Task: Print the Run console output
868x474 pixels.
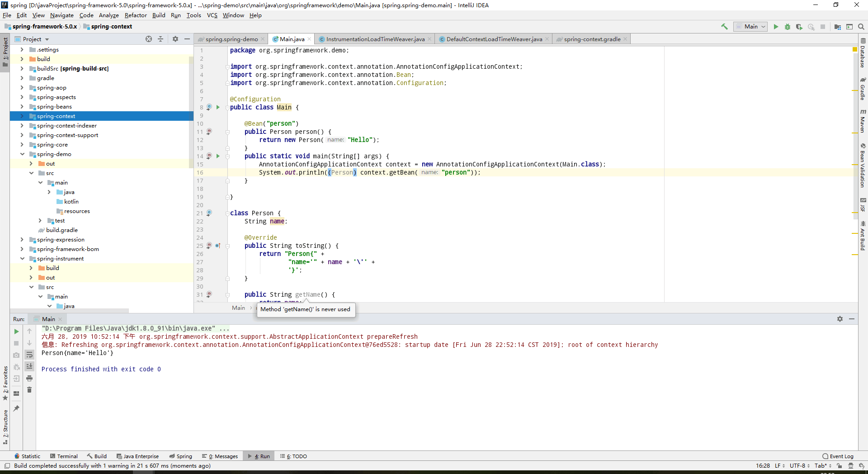Action: (29, 378)
